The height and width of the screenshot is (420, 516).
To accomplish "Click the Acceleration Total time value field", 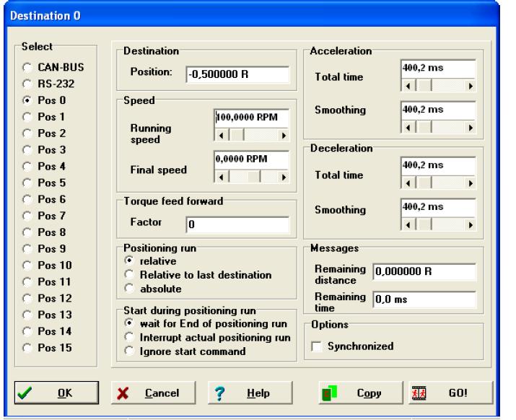I will (438, 69).
